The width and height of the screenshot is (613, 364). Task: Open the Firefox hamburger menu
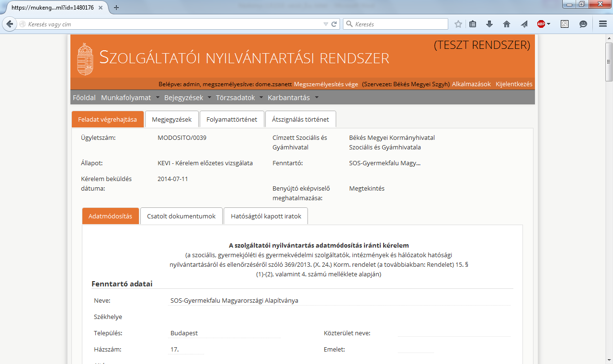point(603,24)
